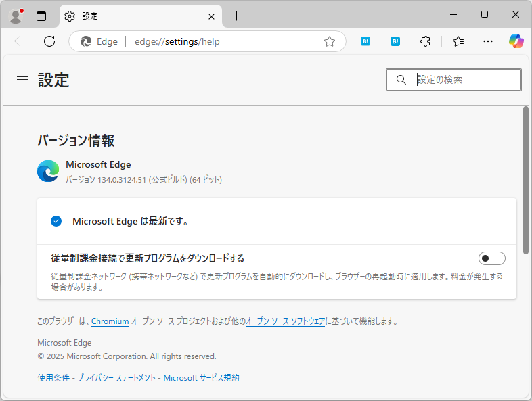Click the vertical scrollbar thumb
The image size is (532, 401).
click(x=525, y=181)
